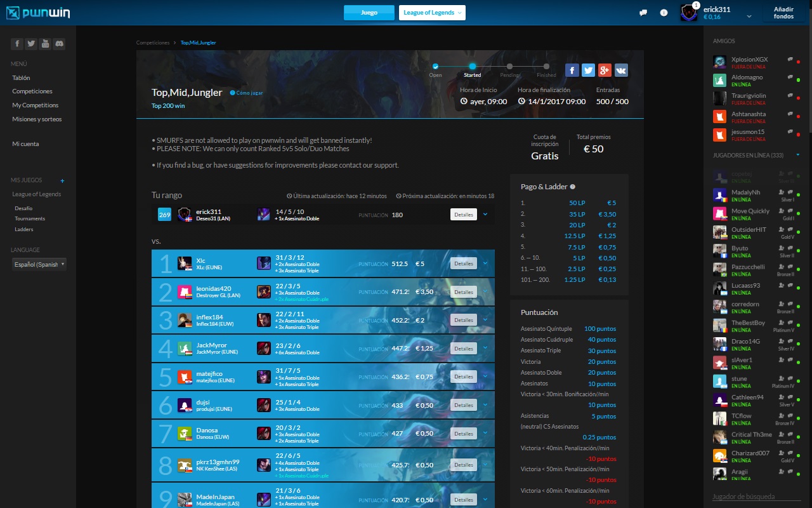Open the League of Legends game selector
Viewport: 812px width, 508px height.
432,12
